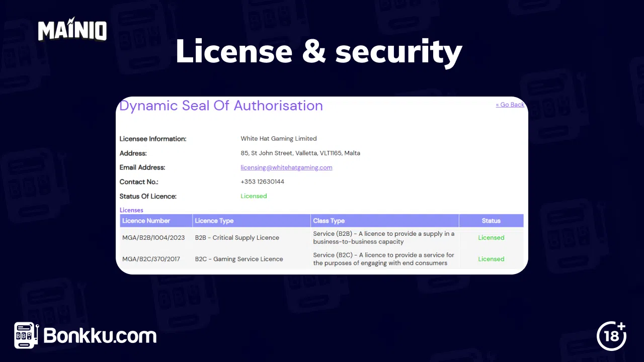Click the purple table header bar

pyautogui.click(x=322, y=221)
